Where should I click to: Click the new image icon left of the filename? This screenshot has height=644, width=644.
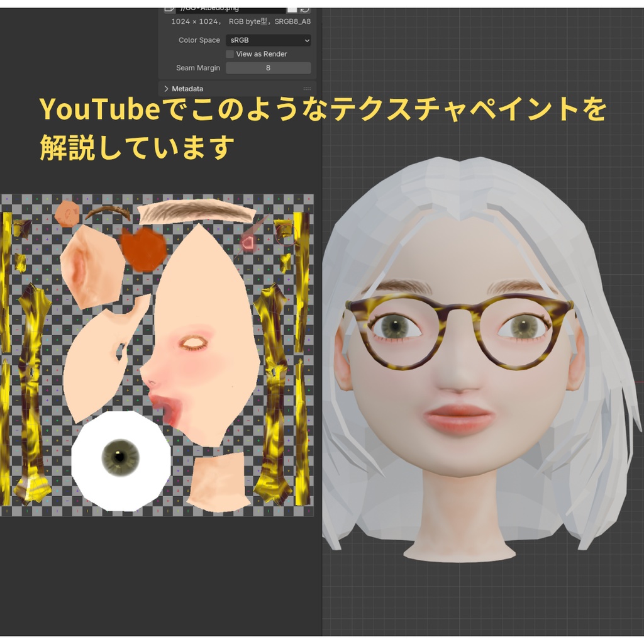tap(170, 9)
